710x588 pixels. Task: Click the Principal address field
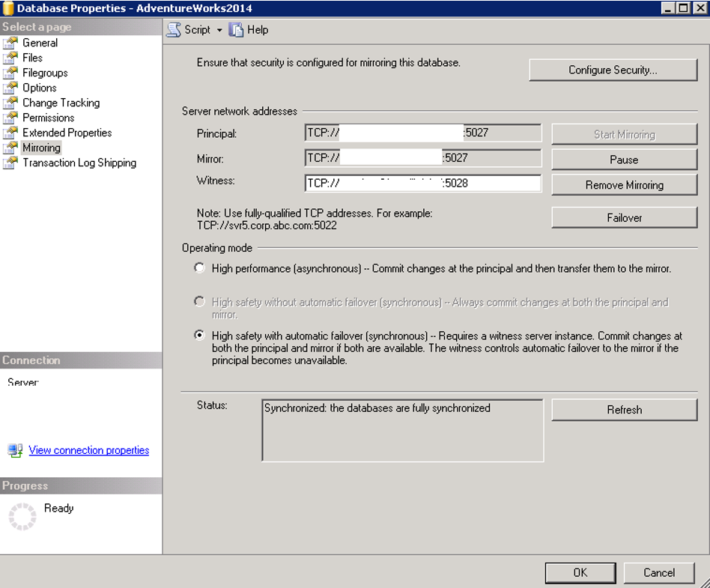423,133
